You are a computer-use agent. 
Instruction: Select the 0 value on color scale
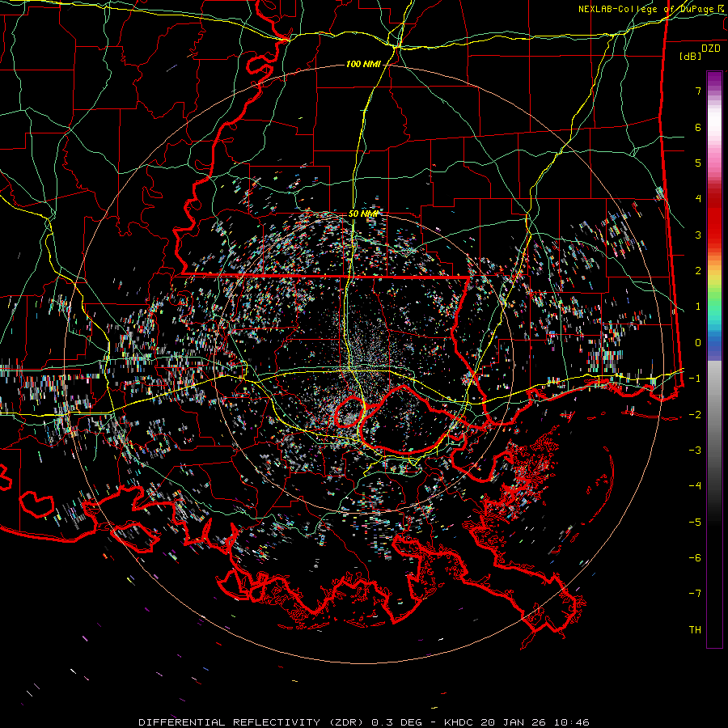pos(698,343)
